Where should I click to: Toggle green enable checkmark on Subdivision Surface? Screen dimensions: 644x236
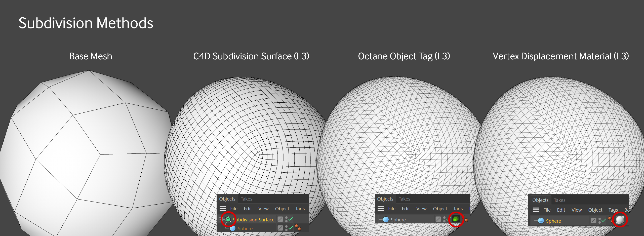coord(291,219)
